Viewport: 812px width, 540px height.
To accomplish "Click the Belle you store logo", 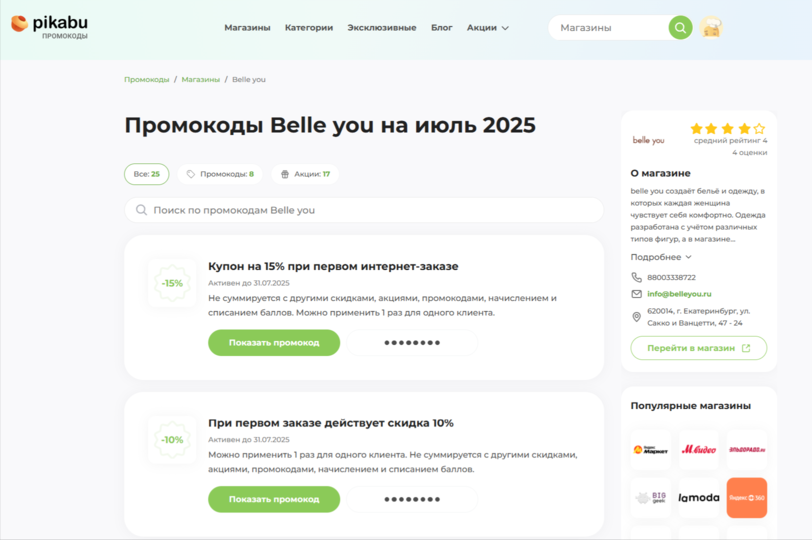I will [x=648, y=140].
